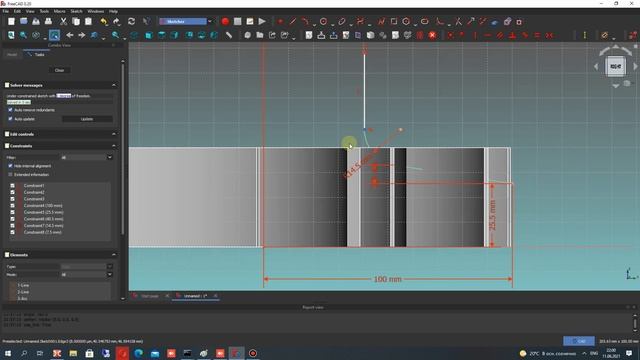The image size is (640, 360).
Task: Open the Edit menu
Action: [17, 11]
